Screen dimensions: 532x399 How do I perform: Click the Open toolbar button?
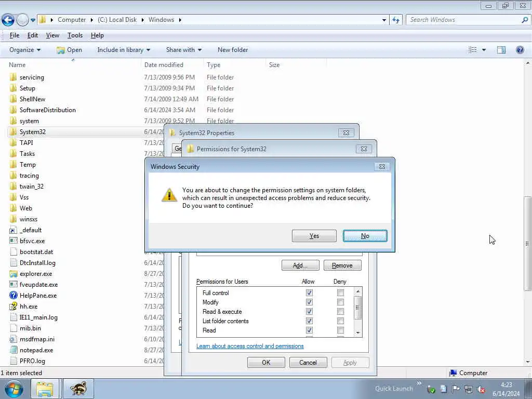[x=70, y=50]
